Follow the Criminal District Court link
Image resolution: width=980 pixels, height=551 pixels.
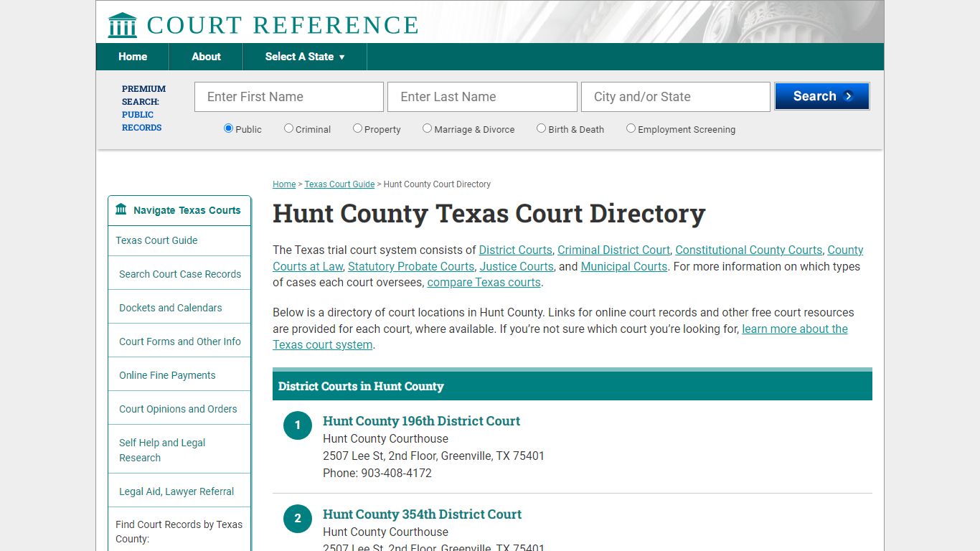613,250
